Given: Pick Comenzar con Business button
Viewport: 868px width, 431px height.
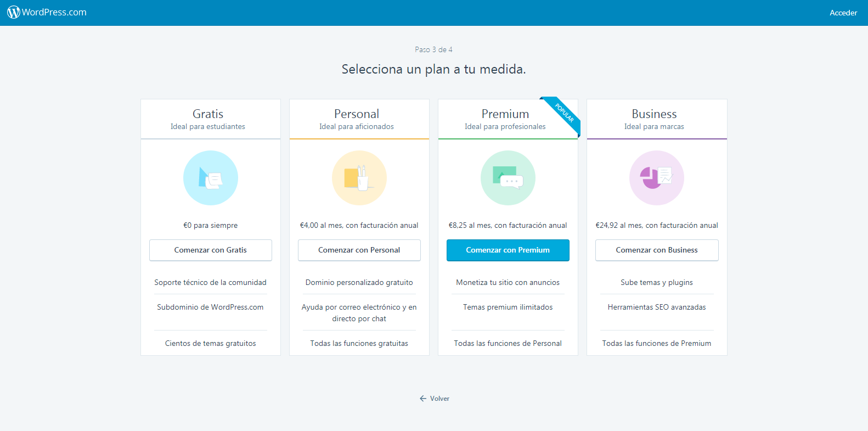Looking at the screenshot, I should [x=657, y=250].
